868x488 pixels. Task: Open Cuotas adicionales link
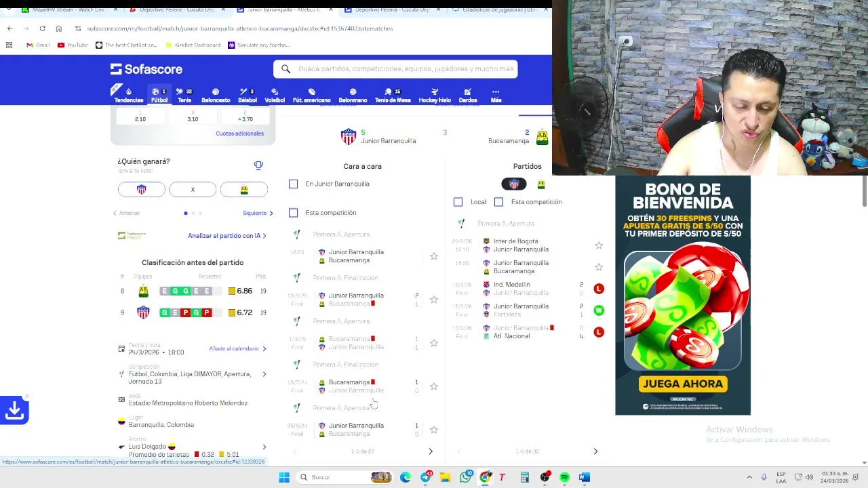(239, 134)
